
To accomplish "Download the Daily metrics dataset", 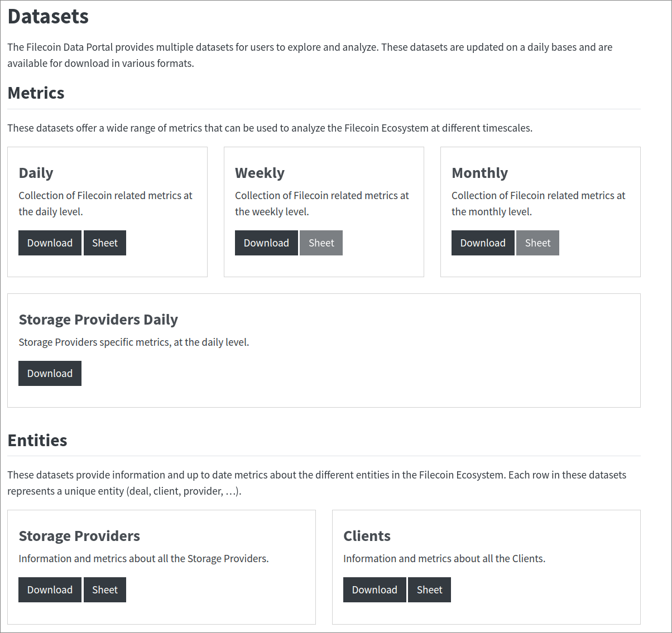I will [50, 243].
